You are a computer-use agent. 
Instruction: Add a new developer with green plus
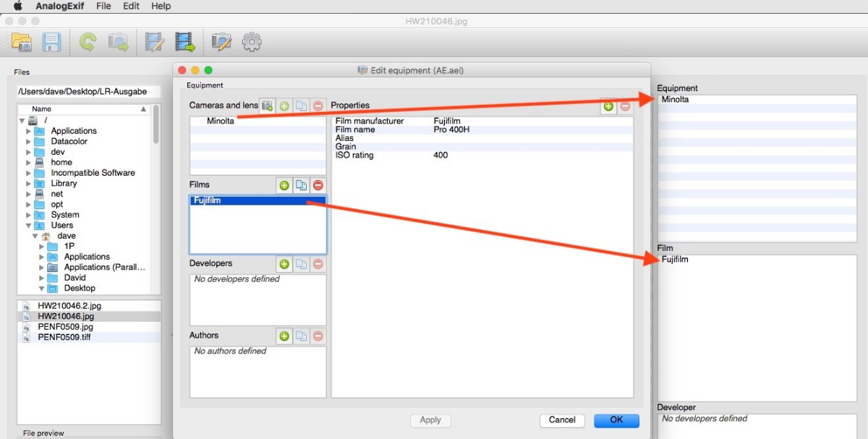click(x=284, y=264)
